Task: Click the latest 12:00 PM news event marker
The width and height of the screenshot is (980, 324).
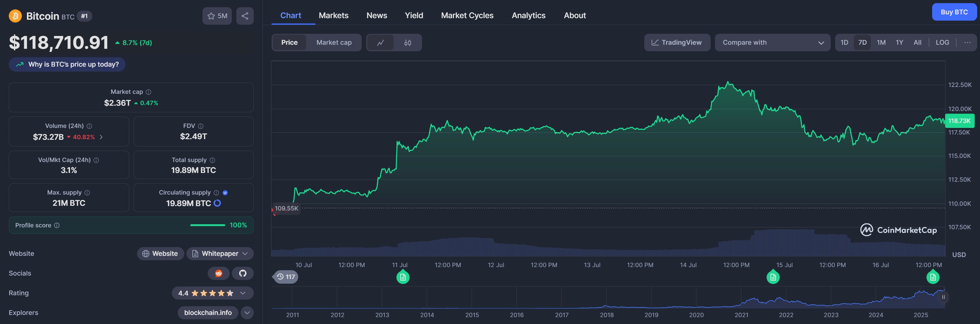Action: [933, 277]
